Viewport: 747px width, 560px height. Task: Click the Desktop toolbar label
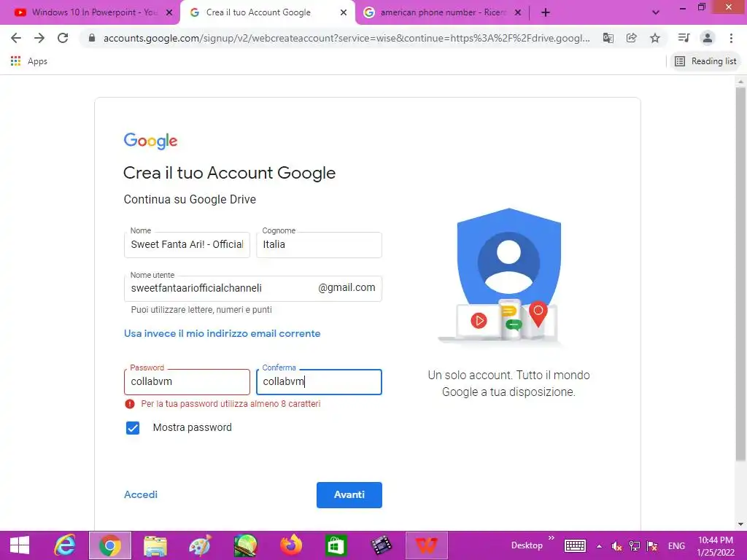[527, 545]
